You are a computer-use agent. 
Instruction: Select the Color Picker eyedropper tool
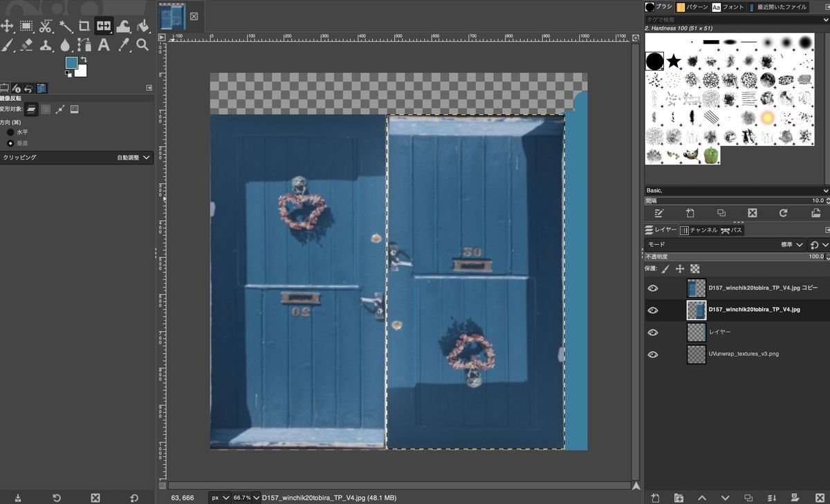pyautogui.click(x=123, y=45)
